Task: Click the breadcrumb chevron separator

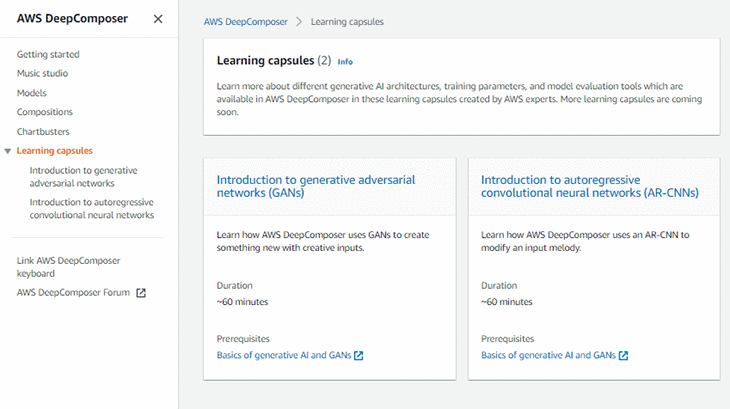Action: pyautogui.click(x=299, y=22)
